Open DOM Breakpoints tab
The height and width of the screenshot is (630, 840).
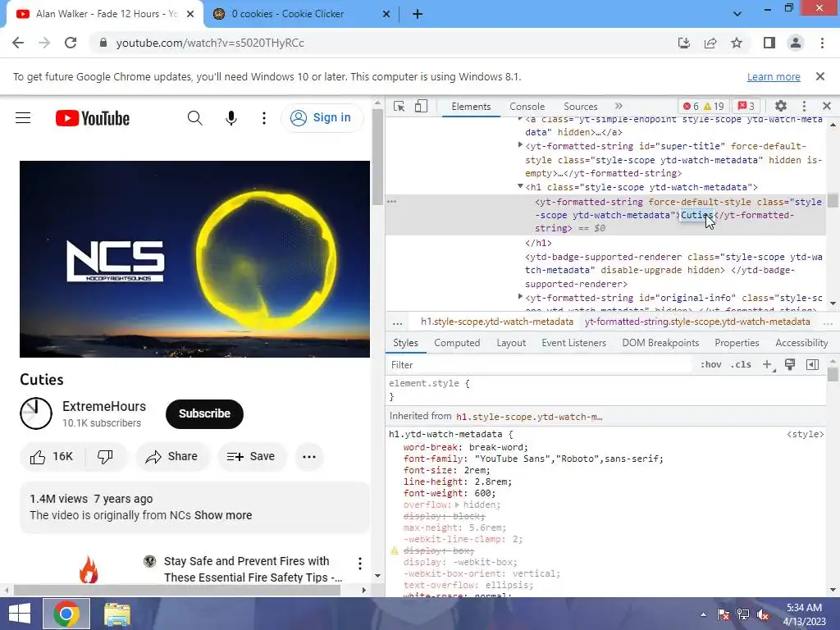point(660,343)
